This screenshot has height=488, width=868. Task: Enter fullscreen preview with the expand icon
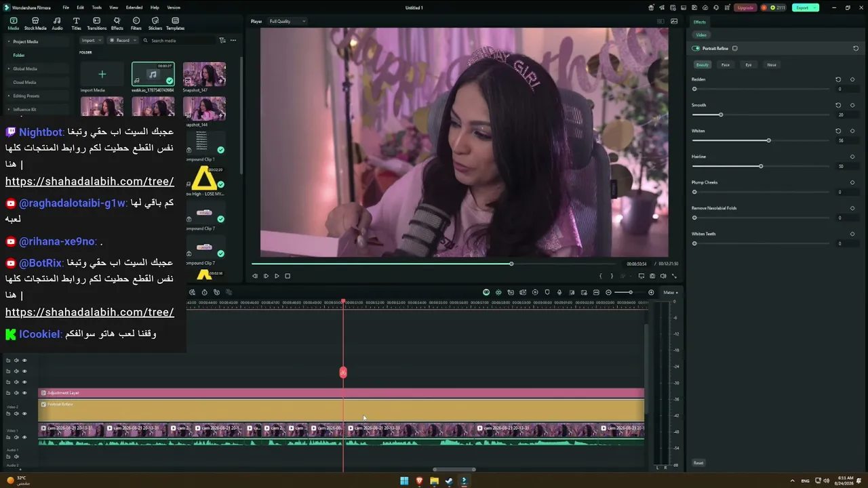click(674, 276)
